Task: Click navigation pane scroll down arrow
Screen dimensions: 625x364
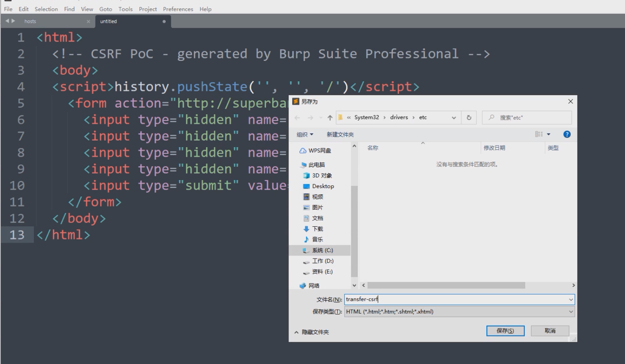Action: 354,286
